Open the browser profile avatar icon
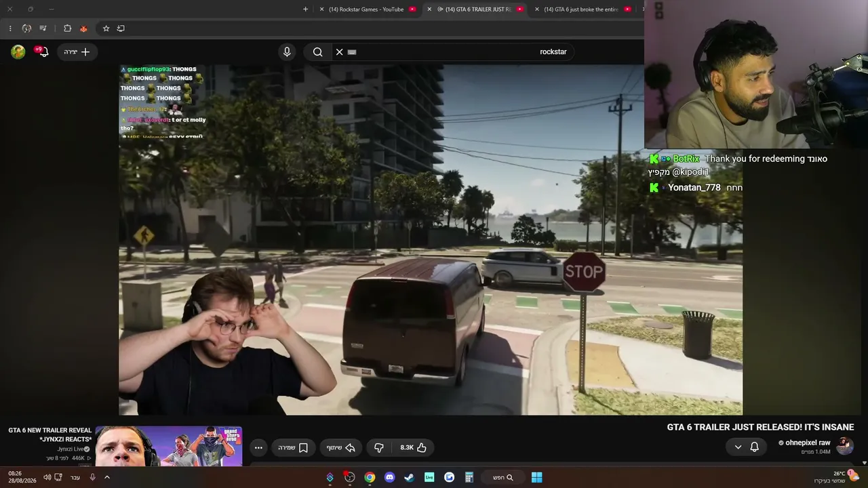The height and width of the screenshot is (488, 868). click(26, 28)
